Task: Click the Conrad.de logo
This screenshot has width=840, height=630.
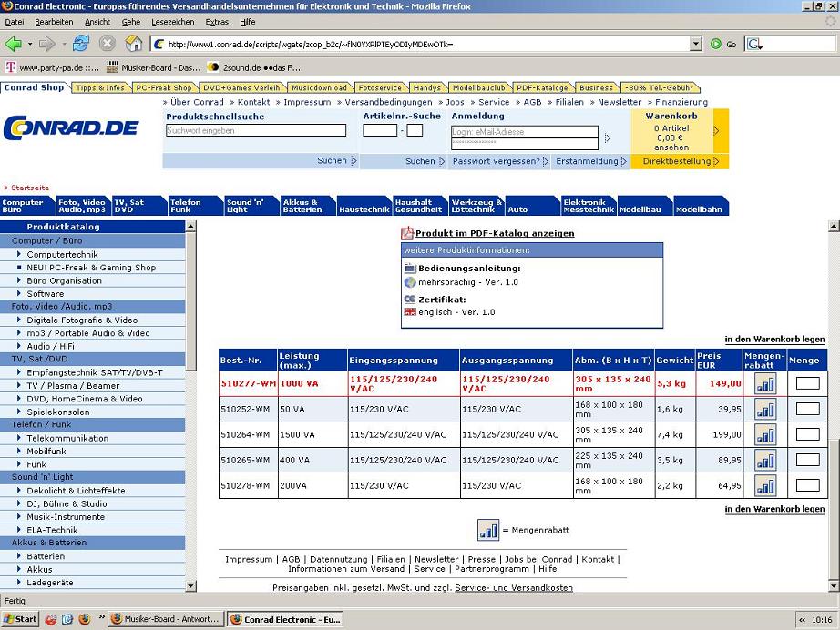Action: [x=71, y=128]
